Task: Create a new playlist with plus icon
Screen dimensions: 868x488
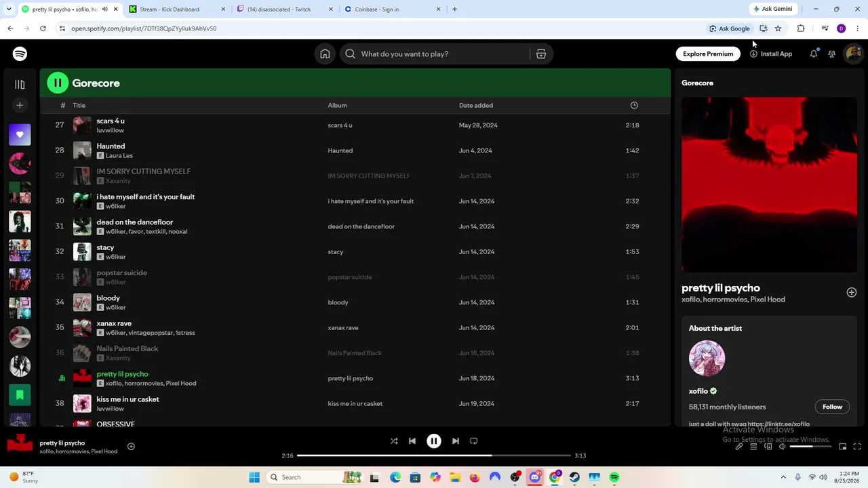Action: point(20,105)
